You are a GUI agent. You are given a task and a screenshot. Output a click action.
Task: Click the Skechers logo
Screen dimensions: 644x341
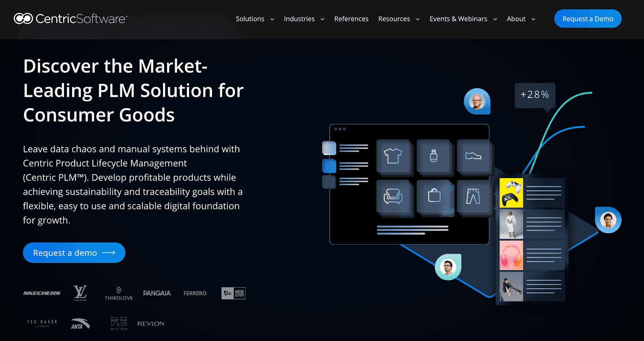pyautogui.click(x=42, y=293)
